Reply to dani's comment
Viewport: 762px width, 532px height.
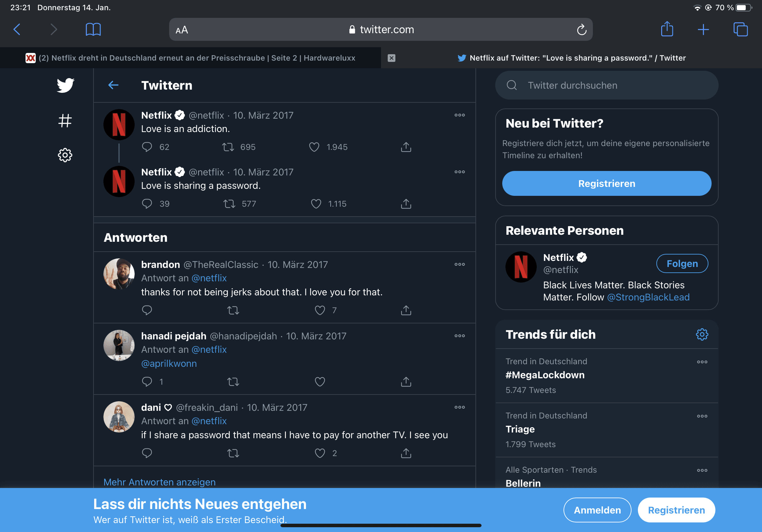point(147,453)
